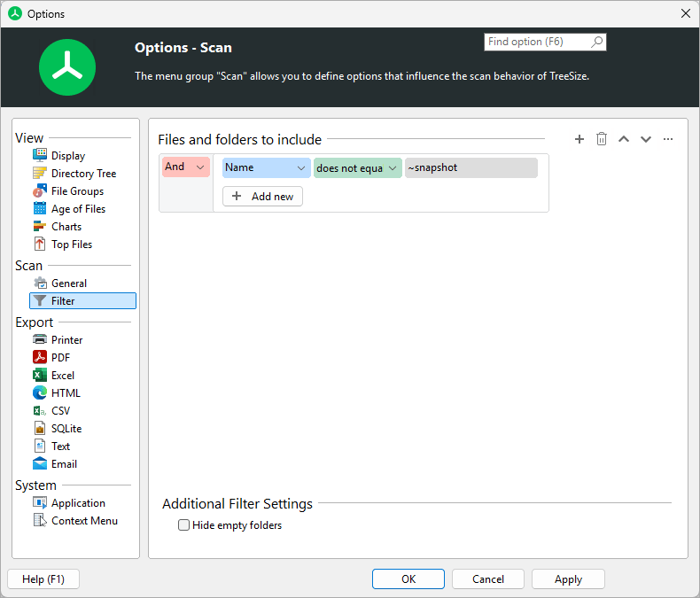Delete filter using trash can icon

[x=602, y=139]
